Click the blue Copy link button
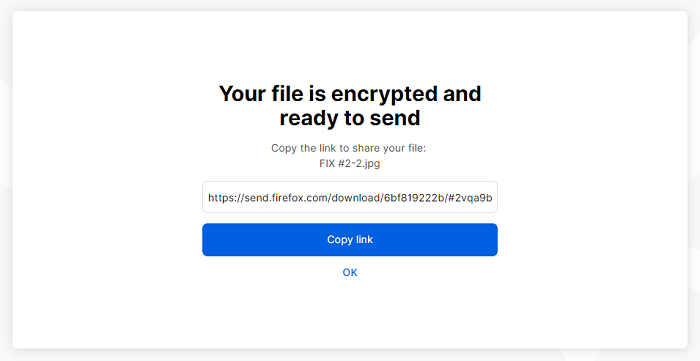 pos(350,240)
